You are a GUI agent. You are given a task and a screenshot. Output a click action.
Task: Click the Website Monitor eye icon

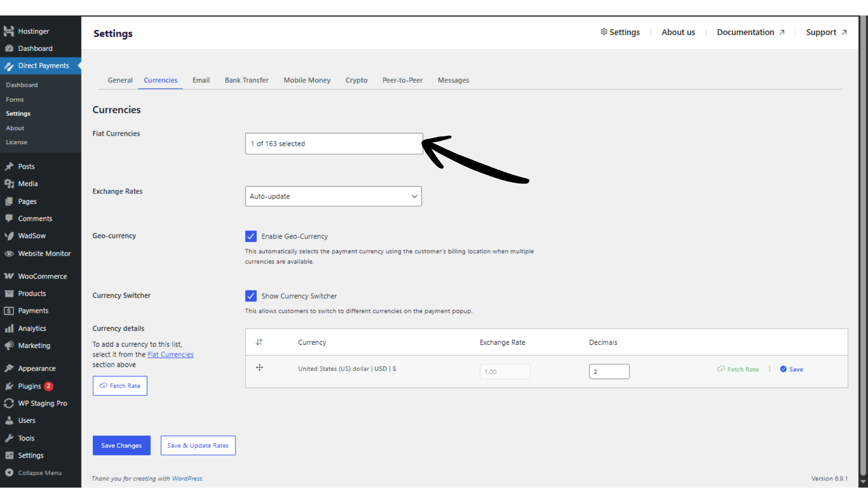9,253
